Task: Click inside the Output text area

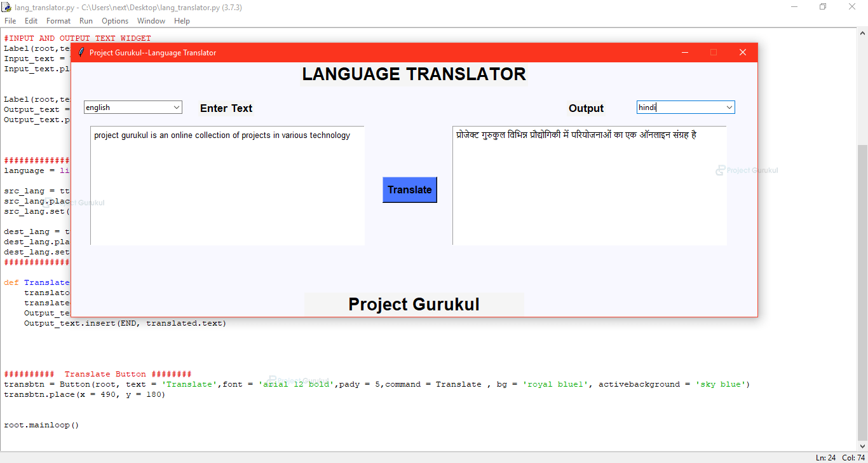Action: pos(589,184)
